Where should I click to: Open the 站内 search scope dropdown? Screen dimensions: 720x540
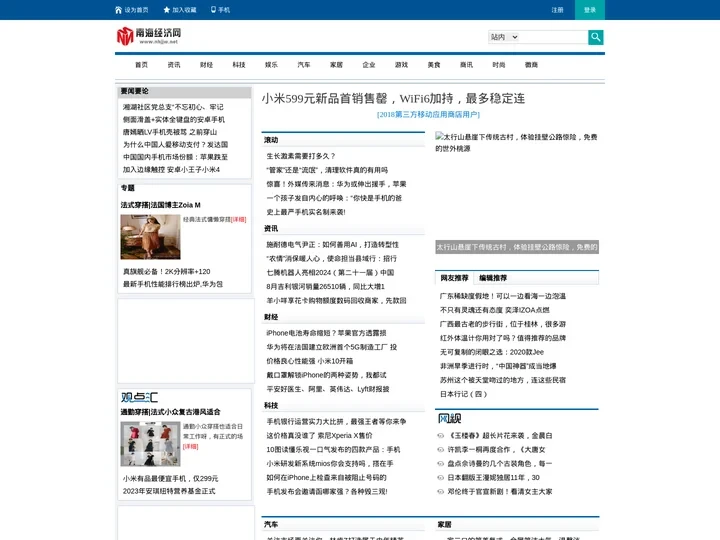[x=504, y=37]
